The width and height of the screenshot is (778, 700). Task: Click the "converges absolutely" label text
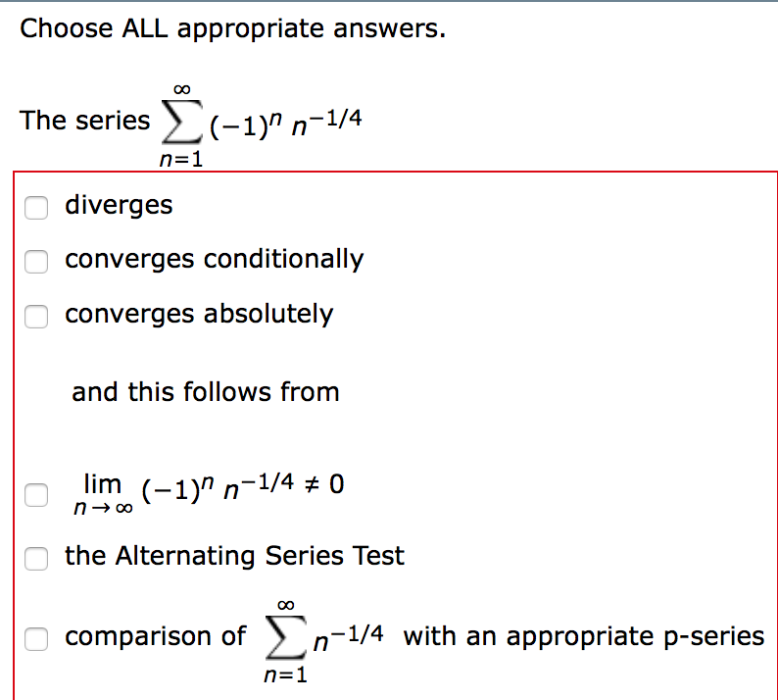point(199,315)
